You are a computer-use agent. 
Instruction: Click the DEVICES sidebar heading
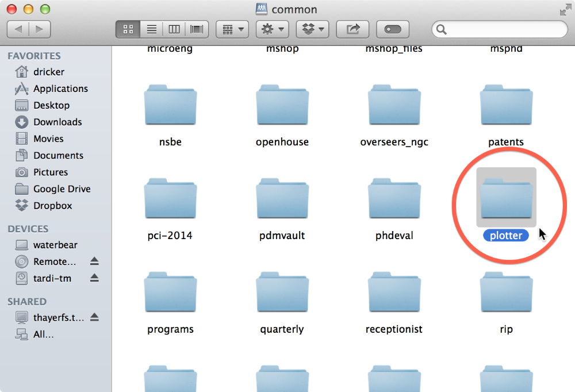coord(28,229)
